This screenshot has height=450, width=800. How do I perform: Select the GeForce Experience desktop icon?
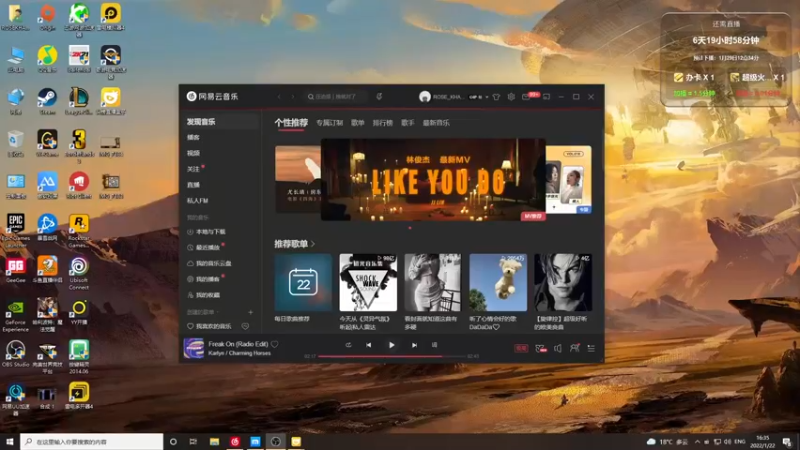15,315
